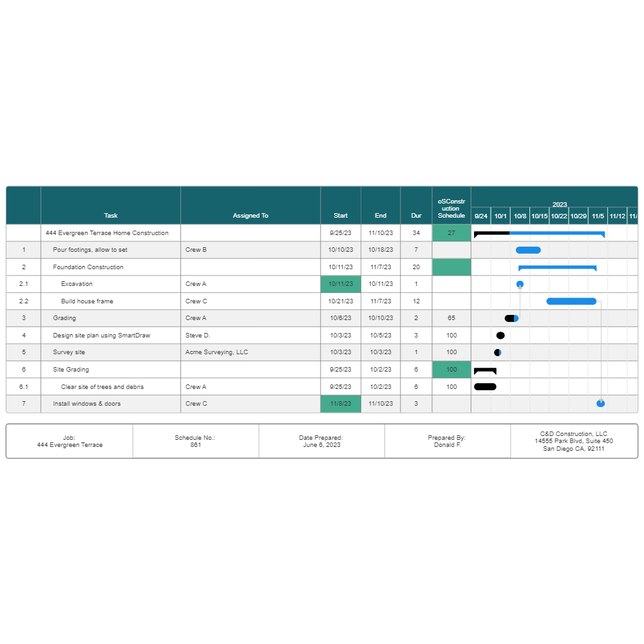644x644 pixels.
Task: Click the Dur column header
Action: 416,205
